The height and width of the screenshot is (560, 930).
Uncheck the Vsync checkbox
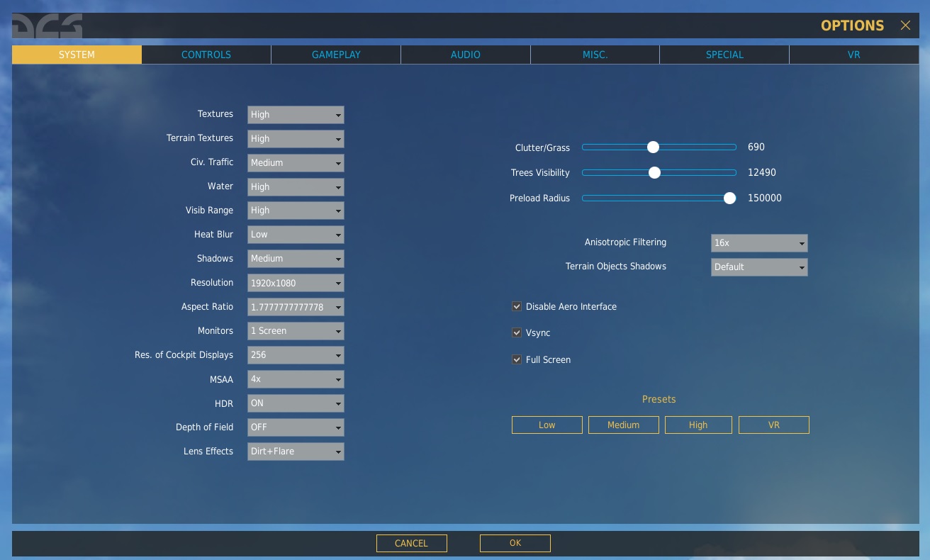click(x=517, y=332)
